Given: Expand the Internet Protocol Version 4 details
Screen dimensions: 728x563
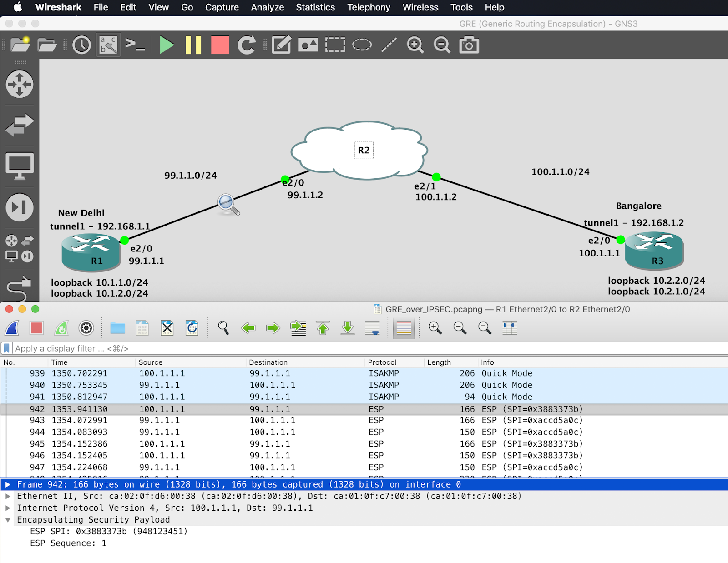Looking at the screenshot, I should click(x=8, y=508).
